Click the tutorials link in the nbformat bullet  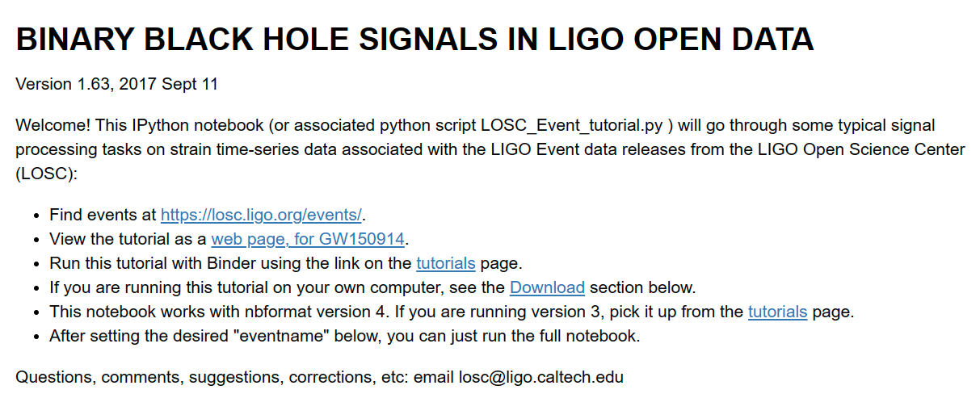click(x=777, y=312)
